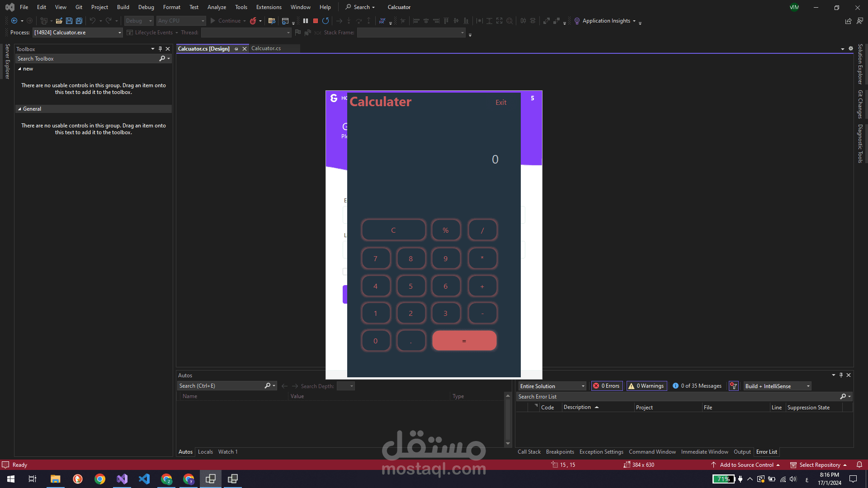Open the Entire Solution scope dropdown
Viewport: 868px width, 488px height.
[x=552, y=386]
